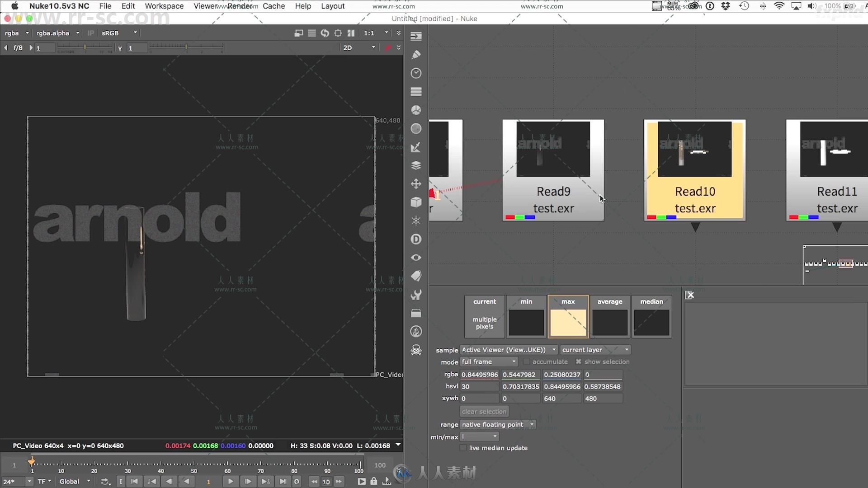
Task: Open the range native floating point dropdown
Action: click(x=498, y=424)
